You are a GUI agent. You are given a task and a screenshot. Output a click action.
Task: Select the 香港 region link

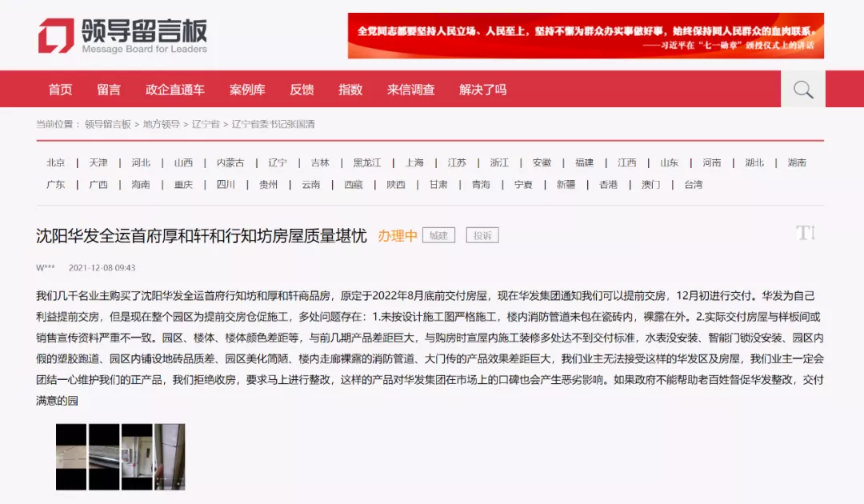[608, 185]
